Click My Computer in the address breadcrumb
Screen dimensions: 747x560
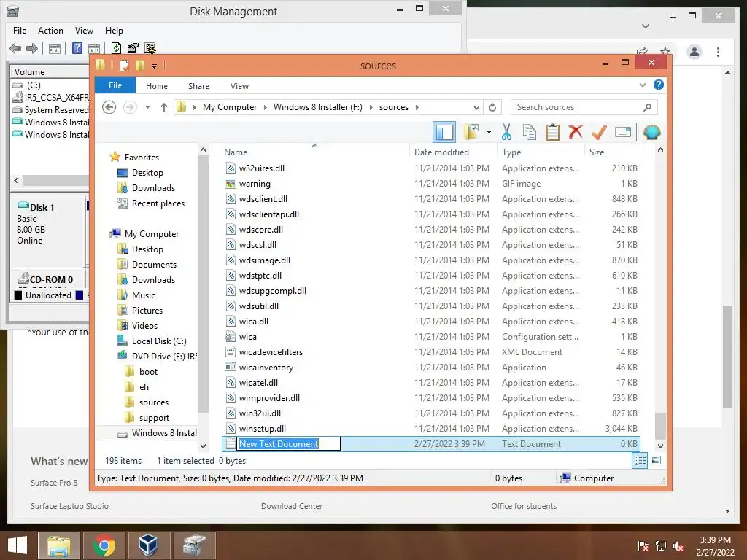click(x=230, y=107)
